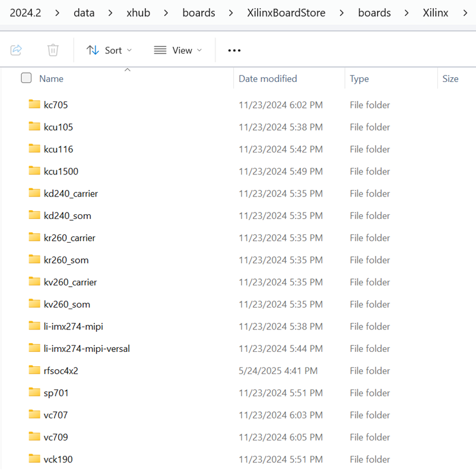This screenshot has height=476, width=476.
Task: Open the three-dots See more menu
Action: coord(234,50)
